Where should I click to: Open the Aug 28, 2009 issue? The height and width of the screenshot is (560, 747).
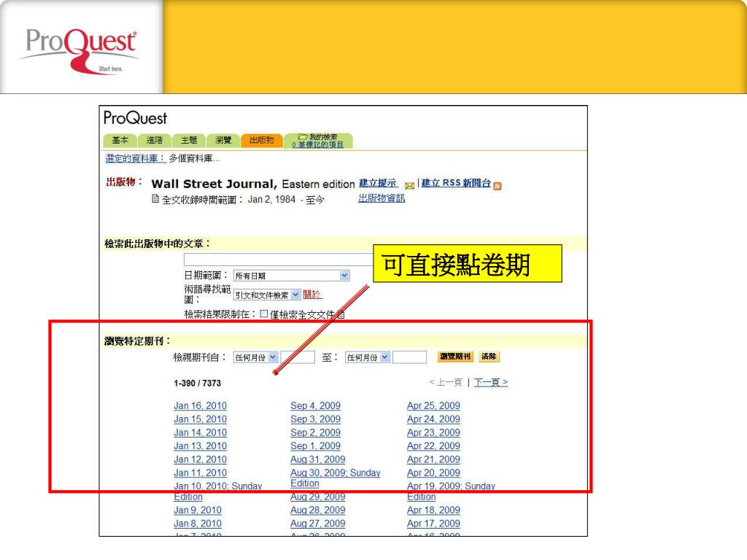[318, 510]
